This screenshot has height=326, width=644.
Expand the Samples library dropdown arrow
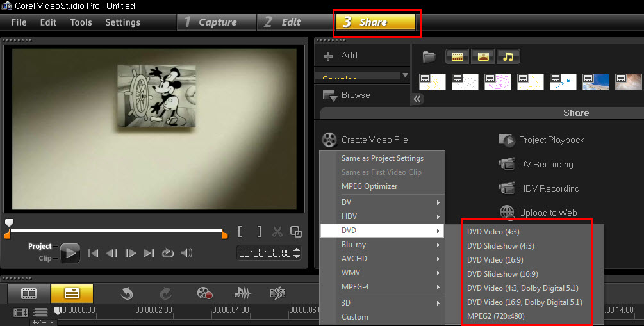tap(404, 76)
